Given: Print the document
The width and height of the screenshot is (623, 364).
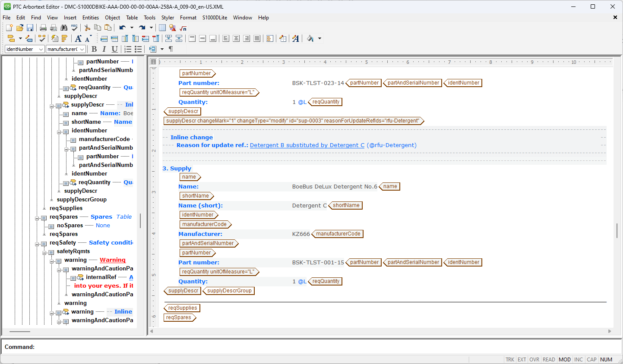Looking at the screenshot, I should point(43,28).
